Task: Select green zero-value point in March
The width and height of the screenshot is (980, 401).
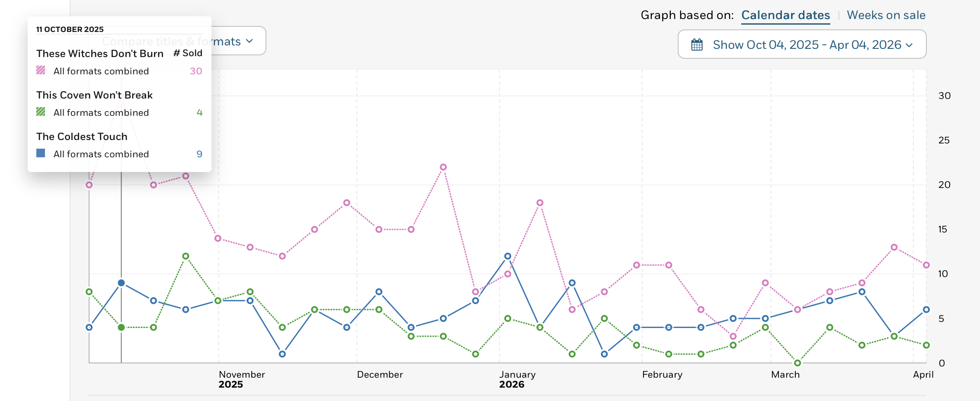Action: [x=797, y=363]
